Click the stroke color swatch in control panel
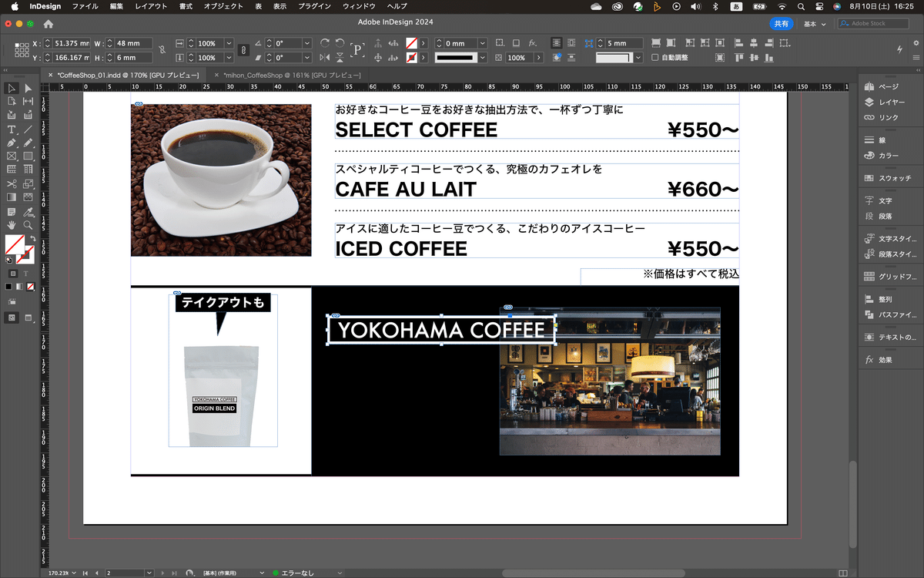The image size is (924, 578). click(412, 58)
